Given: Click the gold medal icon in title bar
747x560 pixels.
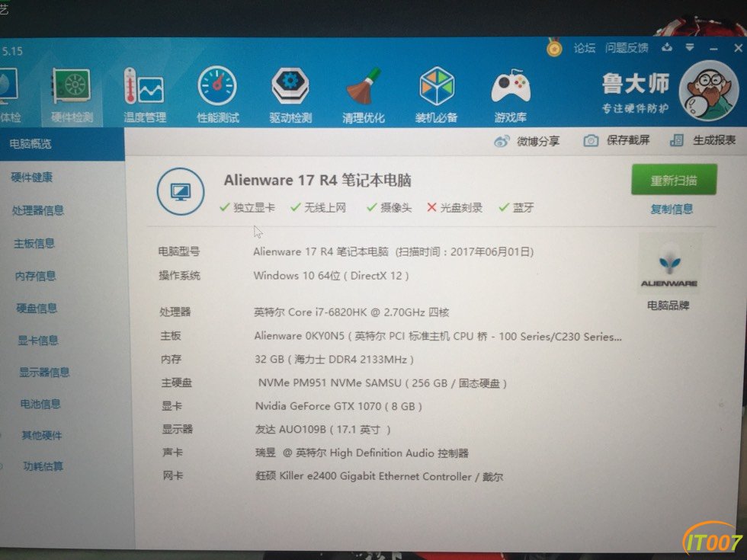Looking at the screenshot, I should 554,47.
